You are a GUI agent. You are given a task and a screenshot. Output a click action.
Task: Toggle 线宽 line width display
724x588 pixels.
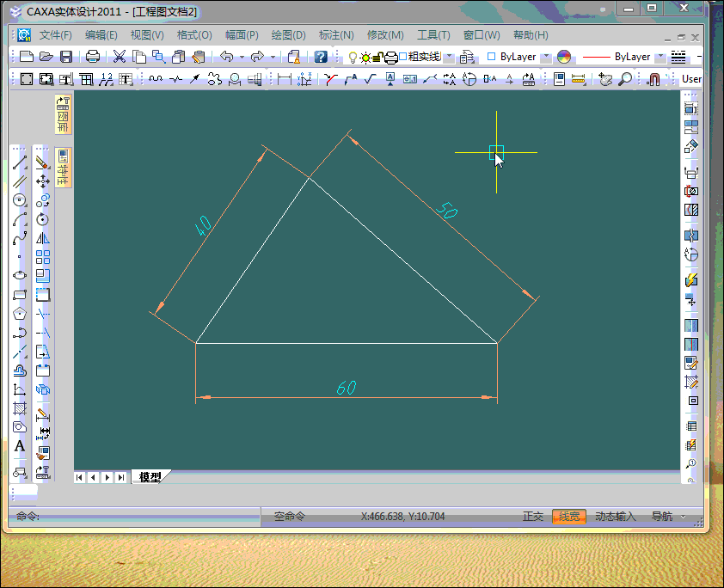click(568, 517)
